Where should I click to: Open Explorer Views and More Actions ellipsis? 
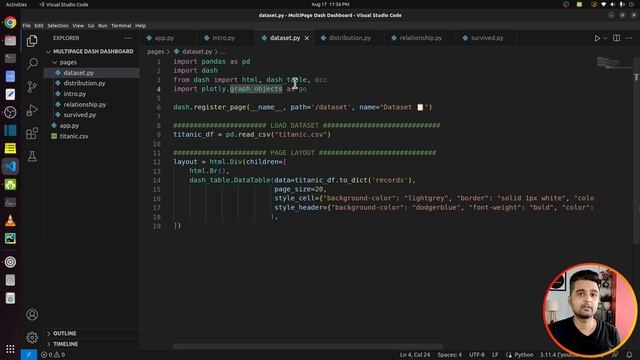(128, 38)
